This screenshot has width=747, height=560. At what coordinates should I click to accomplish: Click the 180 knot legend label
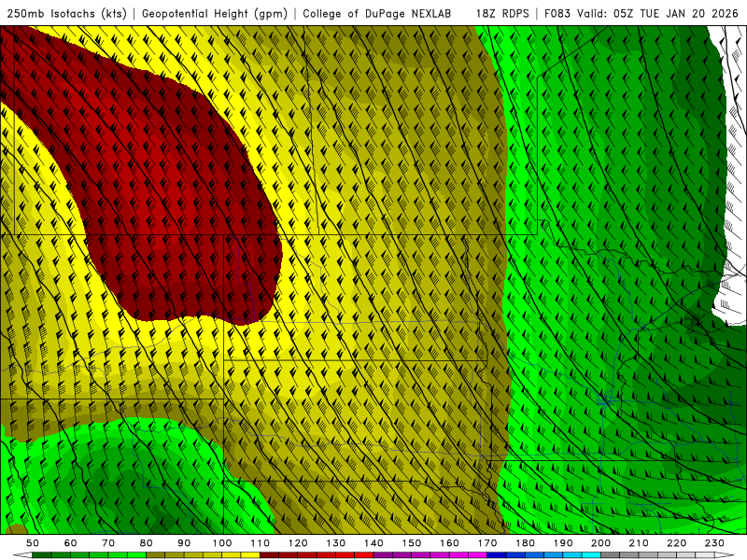pos(525,543)
